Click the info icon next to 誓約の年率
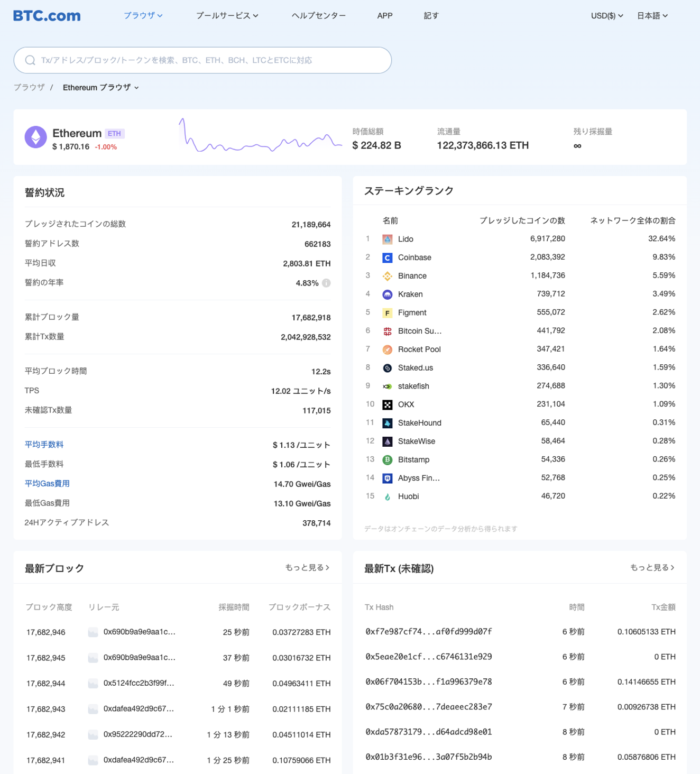 [x=326, y=283]
